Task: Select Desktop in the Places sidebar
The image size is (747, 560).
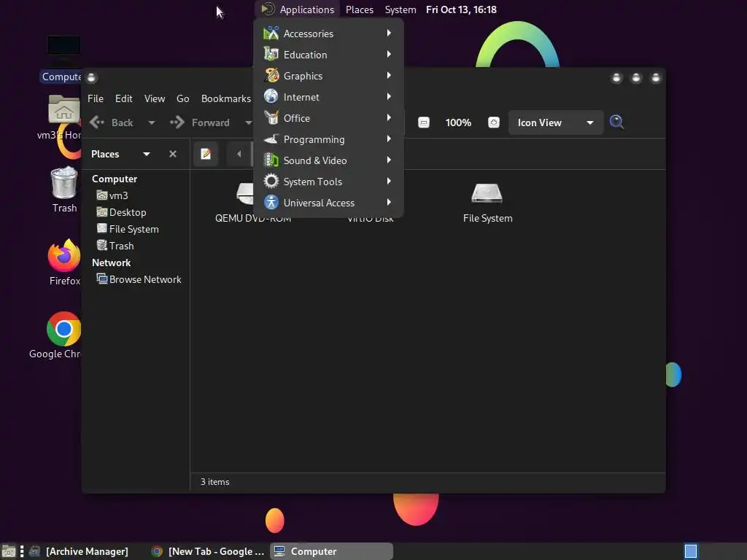Action: (122, 212)
